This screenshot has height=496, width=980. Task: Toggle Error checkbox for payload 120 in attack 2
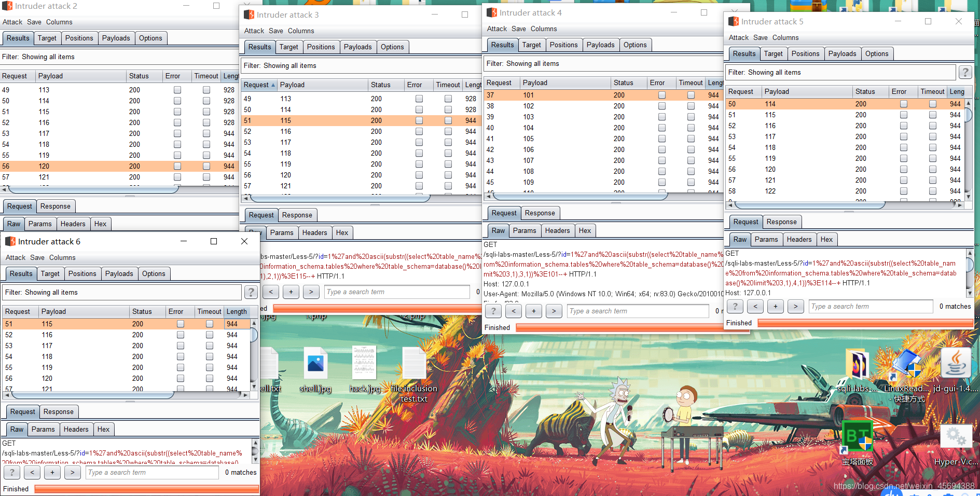(177, 166)
